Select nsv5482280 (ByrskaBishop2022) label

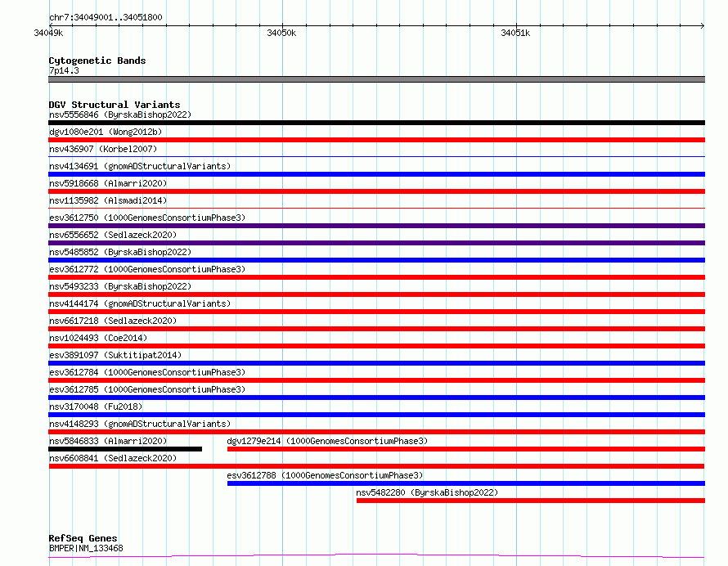pyautogui.click(x=427, y=492)
